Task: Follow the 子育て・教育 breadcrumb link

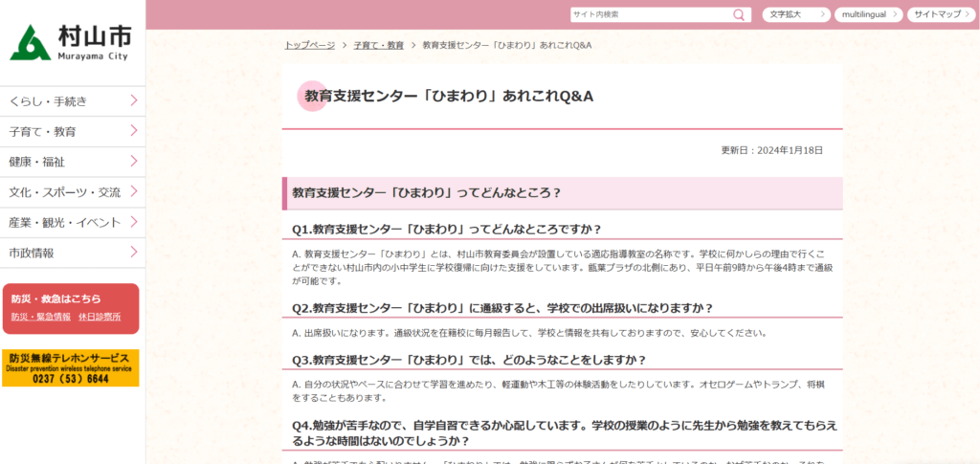Action: (x=379, y=46)
